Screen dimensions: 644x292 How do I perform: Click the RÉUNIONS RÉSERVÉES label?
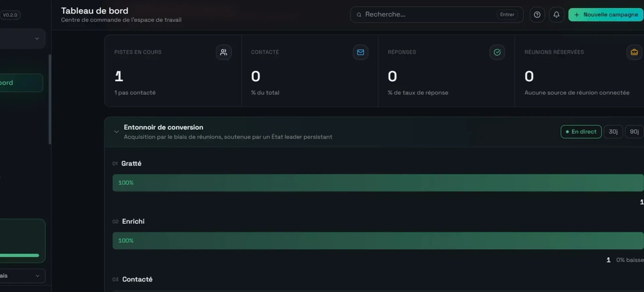point(554,52)
